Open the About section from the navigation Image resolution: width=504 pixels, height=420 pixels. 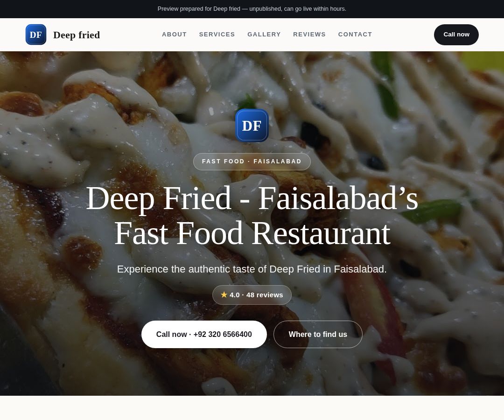[x=174, y=35]
